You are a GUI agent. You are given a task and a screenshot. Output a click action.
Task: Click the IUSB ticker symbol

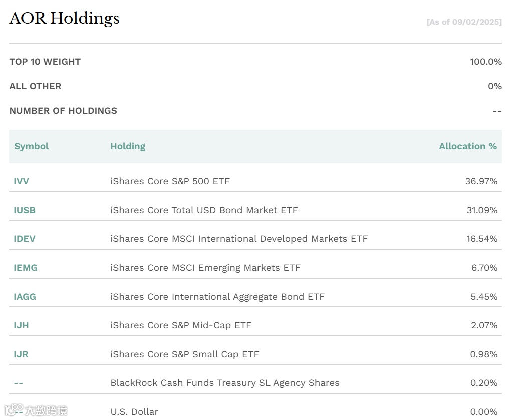click(25, 210)
